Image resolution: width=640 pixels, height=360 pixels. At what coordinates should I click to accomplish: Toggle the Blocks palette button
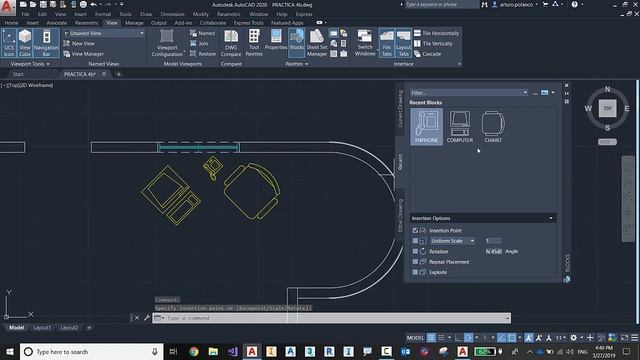pyautogui.click(x=297, y=43)
